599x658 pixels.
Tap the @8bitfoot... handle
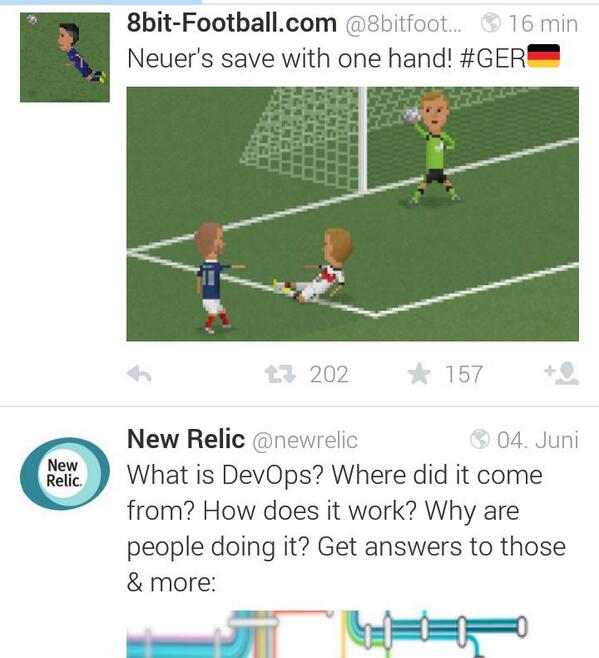pos(403,24)
